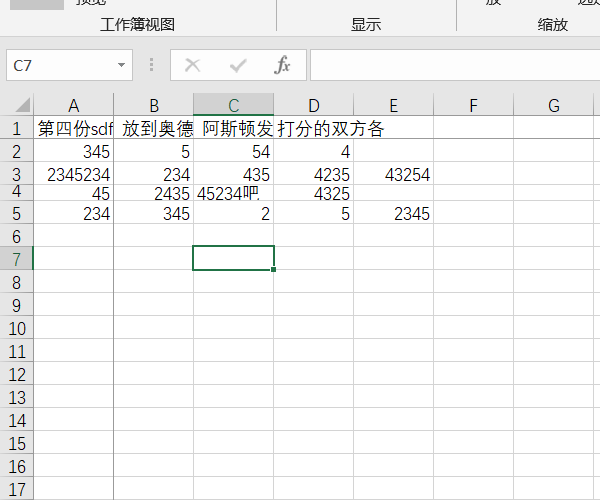Select cell containing 45234吧
600x500 pixels.
tap(233, 193)
